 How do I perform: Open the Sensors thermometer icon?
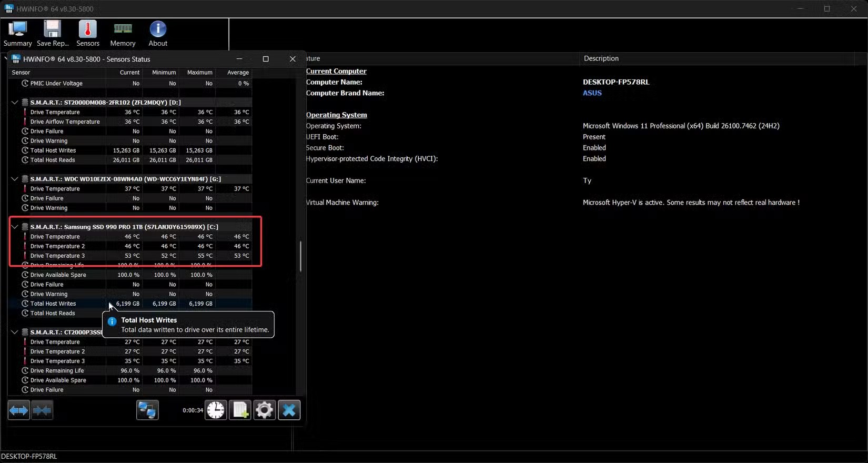(x=87, y=34)
